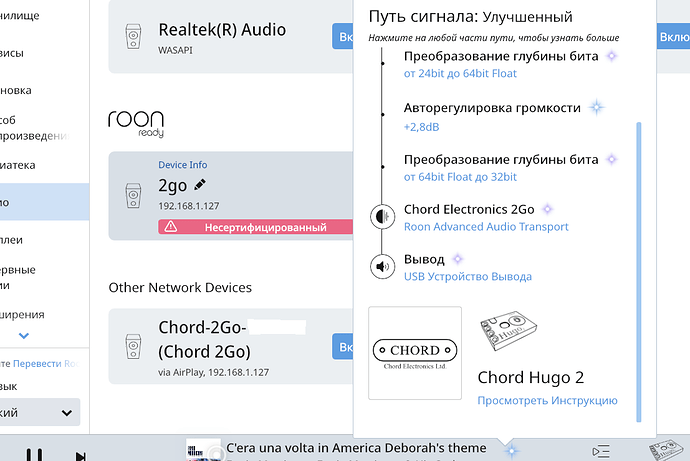Open the Просмотреть Инструкцию link
Viewport: 690px width, 461px height.
tap(547, 401)
